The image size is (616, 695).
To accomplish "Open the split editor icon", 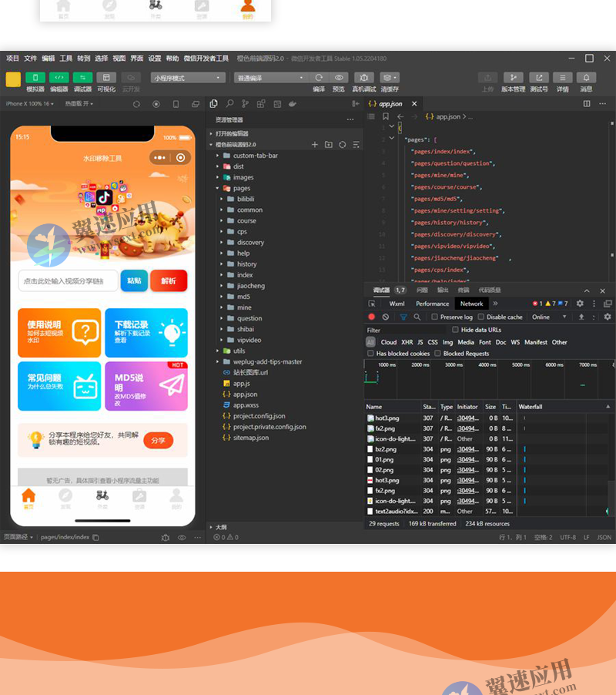I will pyautogui.click(x=587, y=104).
